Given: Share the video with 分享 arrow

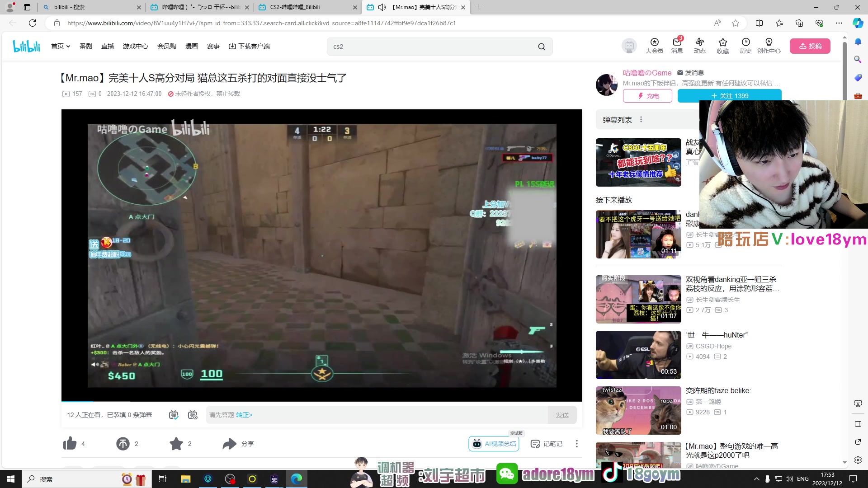Looking at the screenshot, I should [x=230, y=444].
